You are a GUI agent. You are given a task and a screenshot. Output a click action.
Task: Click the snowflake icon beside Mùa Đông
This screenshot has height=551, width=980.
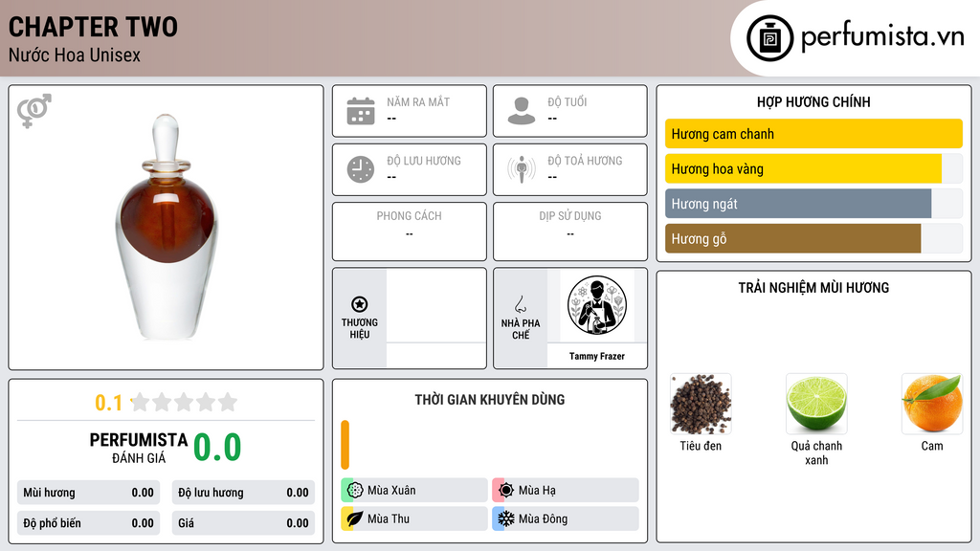506,518
